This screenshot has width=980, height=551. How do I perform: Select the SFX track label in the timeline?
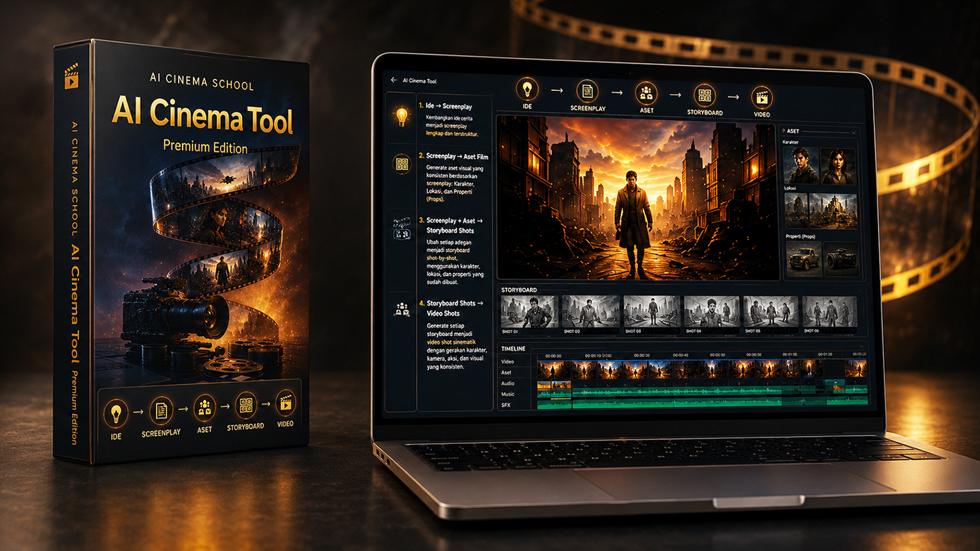tap(505, 405)
